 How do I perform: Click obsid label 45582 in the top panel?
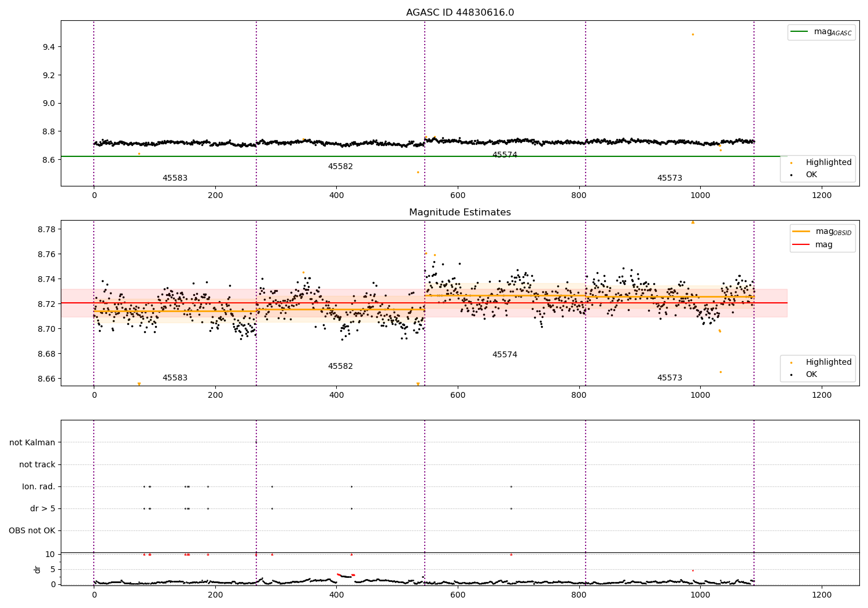click(x=340, y=167)
